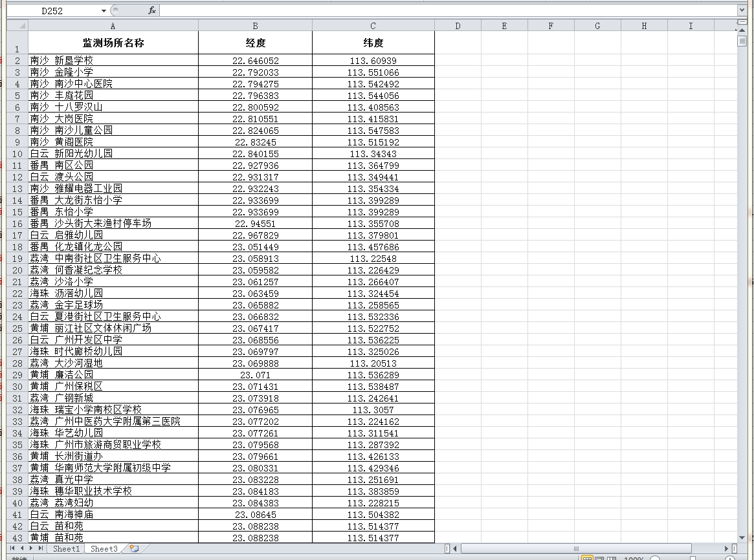Select latitude cell 113.3057
The image size is (754, 560).
[x=373, y=410]
